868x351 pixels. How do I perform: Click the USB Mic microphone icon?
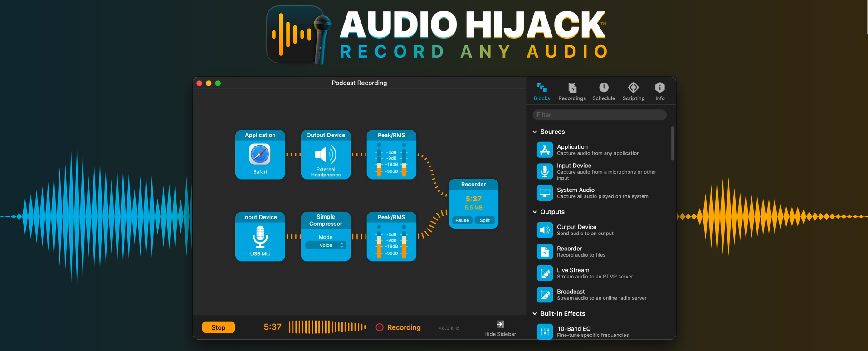coord(260,237)
